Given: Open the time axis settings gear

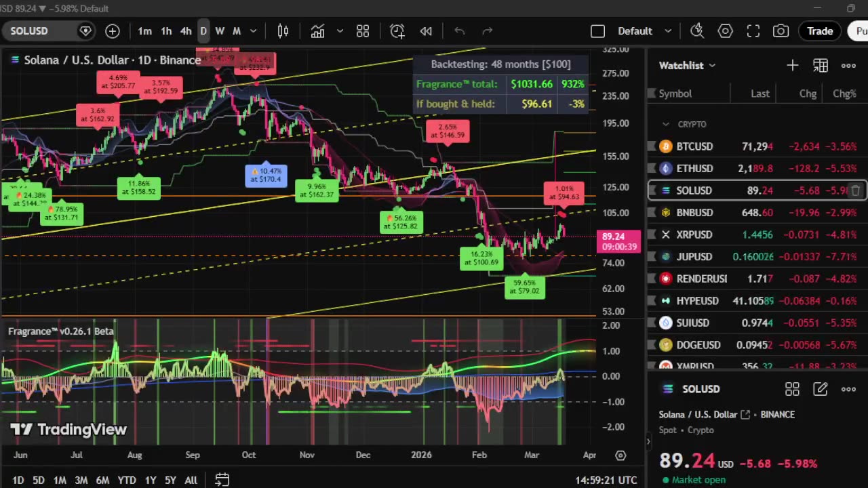Looking at the screenshot, I should coord(620,455).
